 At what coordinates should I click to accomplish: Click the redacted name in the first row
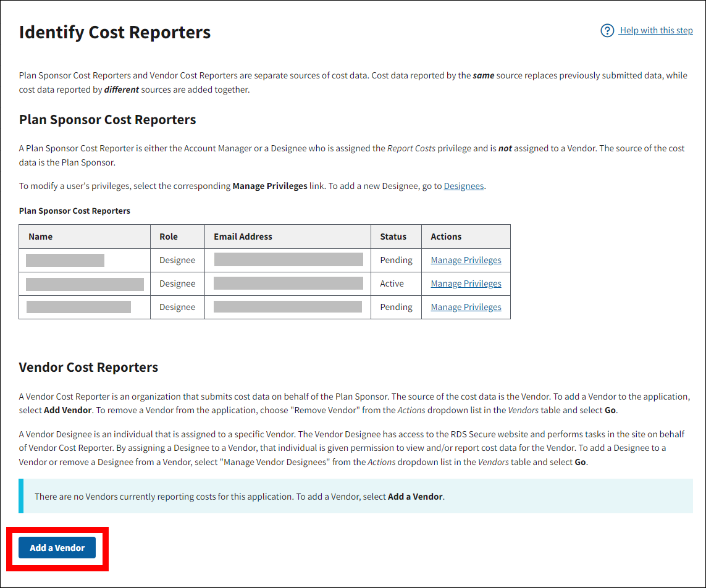[x=65, y=261]
